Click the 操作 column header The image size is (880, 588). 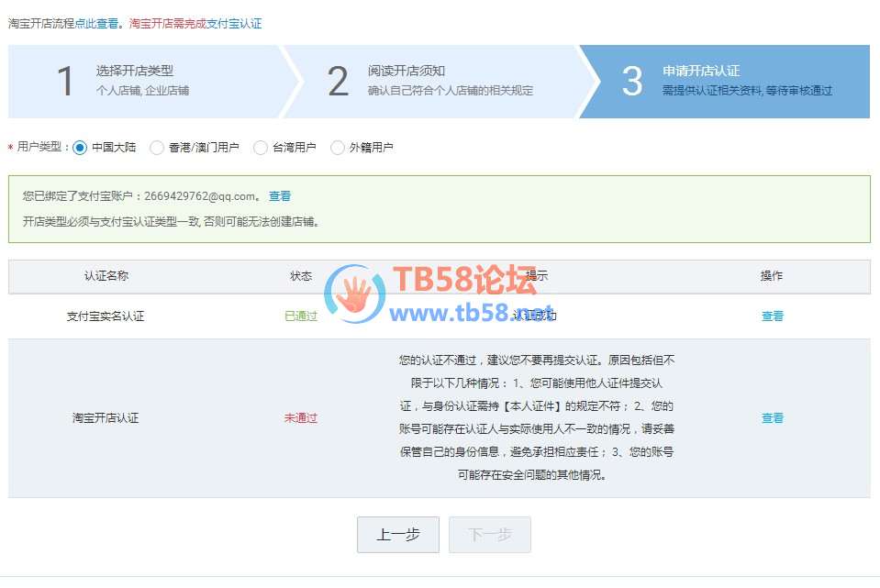tap(772, 275)
